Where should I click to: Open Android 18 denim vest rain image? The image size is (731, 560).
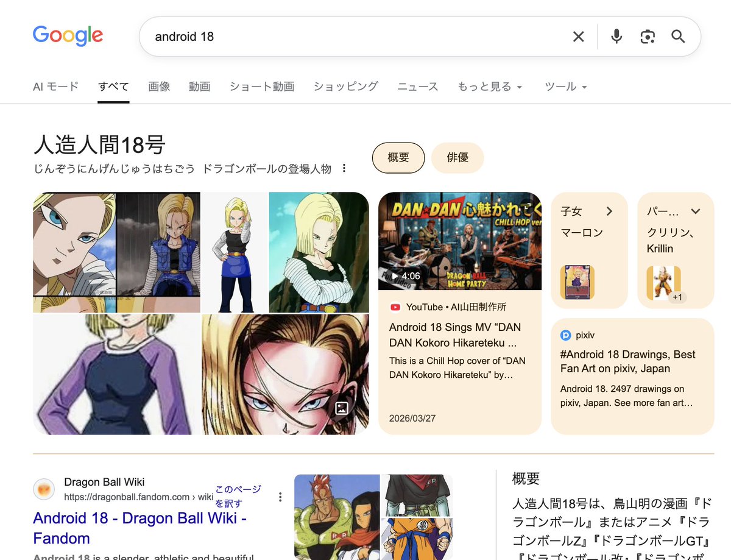pyautogui.click(x=158, y=244)
